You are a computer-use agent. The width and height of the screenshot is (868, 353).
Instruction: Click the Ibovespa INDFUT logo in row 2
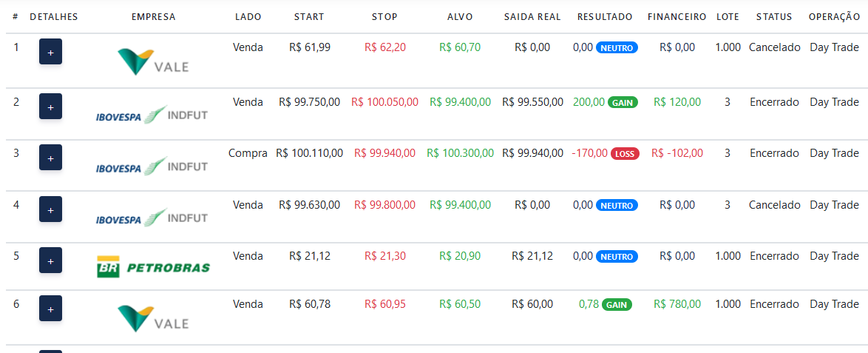[x=152, y=115]
